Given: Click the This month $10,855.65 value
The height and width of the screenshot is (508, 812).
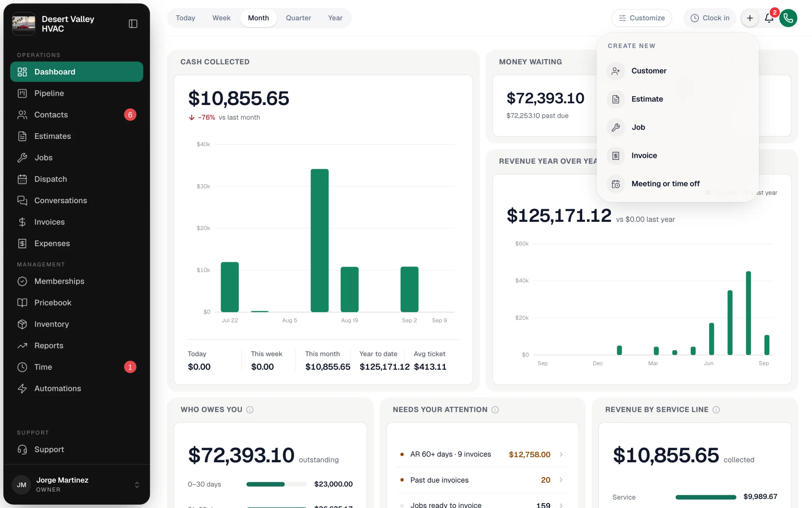Looking at the screenshot, I should click(x=328, y=367).
